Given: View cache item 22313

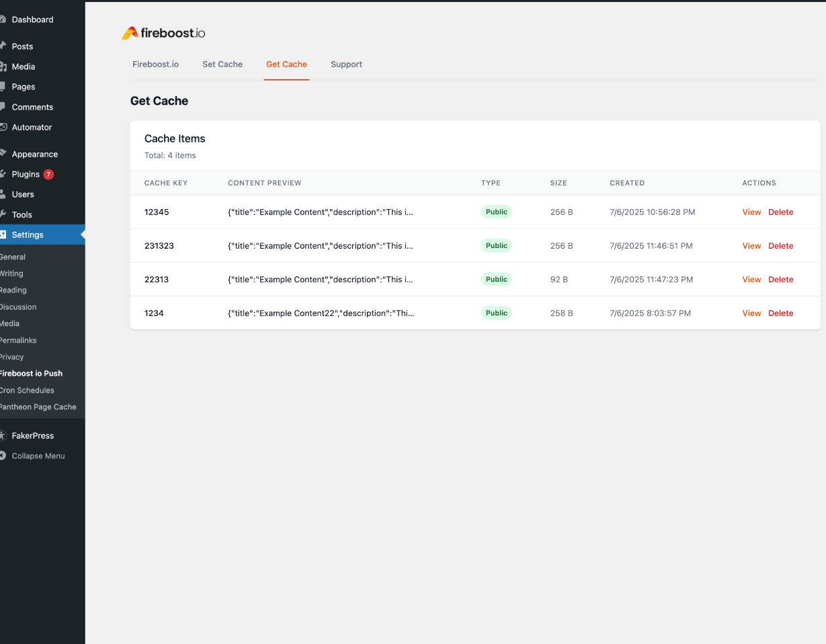Looking at the screenshot, I should 751,279.
